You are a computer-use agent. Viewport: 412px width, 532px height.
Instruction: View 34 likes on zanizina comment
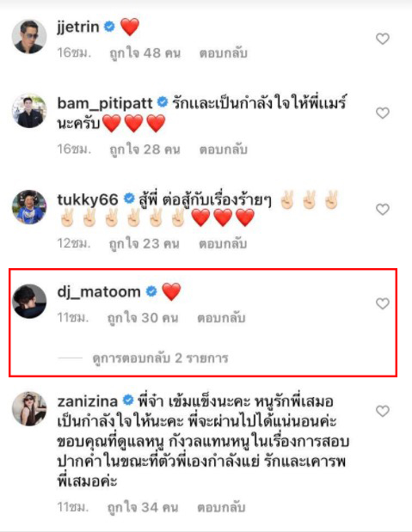(143, 507)
